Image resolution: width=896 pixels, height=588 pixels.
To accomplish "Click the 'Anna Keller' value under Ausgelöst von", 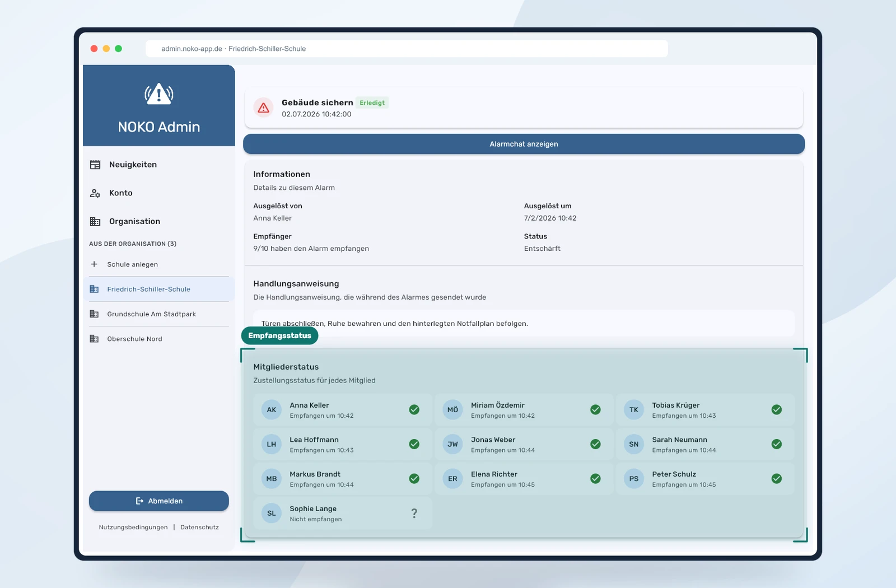I will click(x=273, y=218).
